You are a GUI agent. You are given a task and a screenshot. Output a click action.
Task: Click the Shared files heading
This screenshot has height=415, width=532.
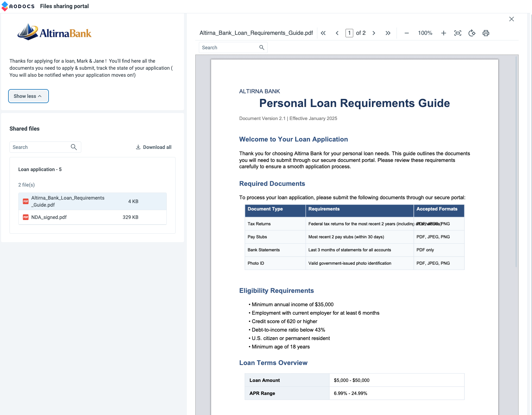pos(25,128)
